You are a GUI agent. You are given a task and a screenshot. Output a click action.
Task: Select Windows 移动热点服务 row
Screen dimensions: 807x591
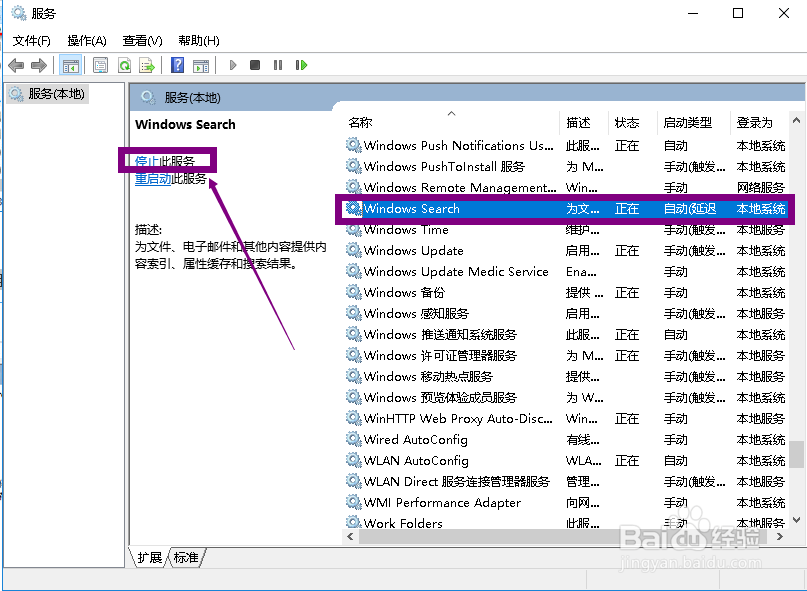pyautogui.click(x=565, y=377)
